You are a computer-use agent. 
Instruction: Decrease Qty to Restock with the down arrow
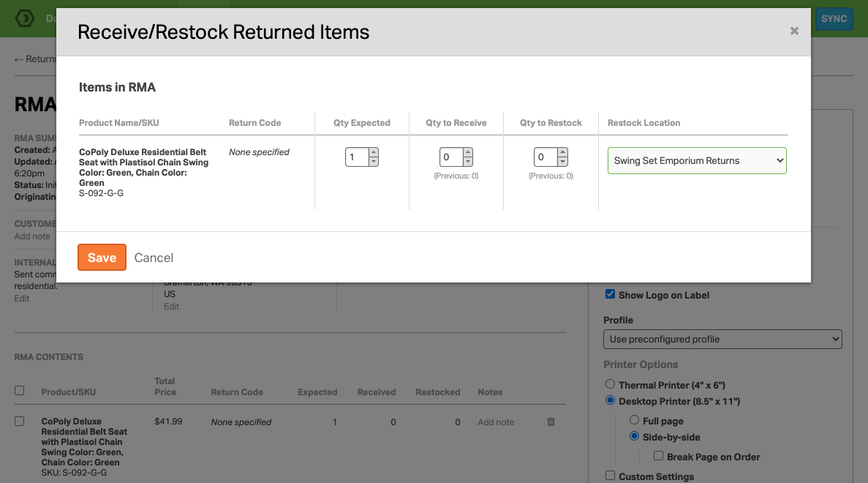pos(563,161)
